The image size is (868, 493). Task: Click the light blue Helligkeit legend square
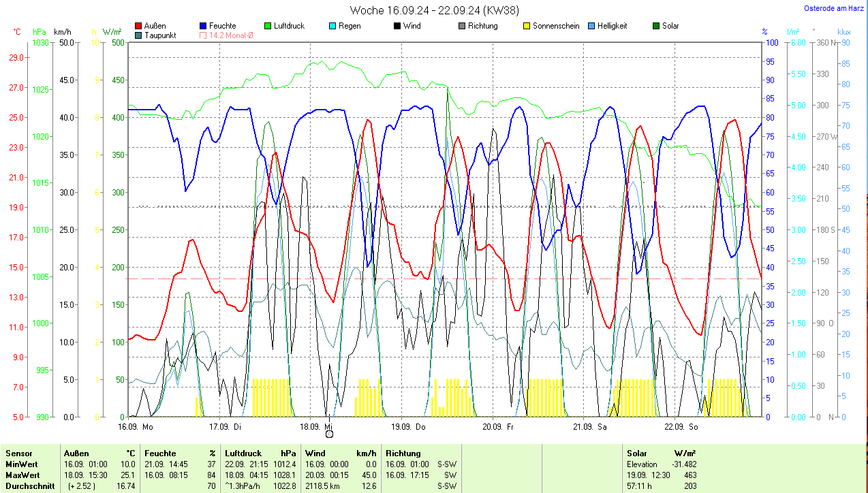point(591,26)
